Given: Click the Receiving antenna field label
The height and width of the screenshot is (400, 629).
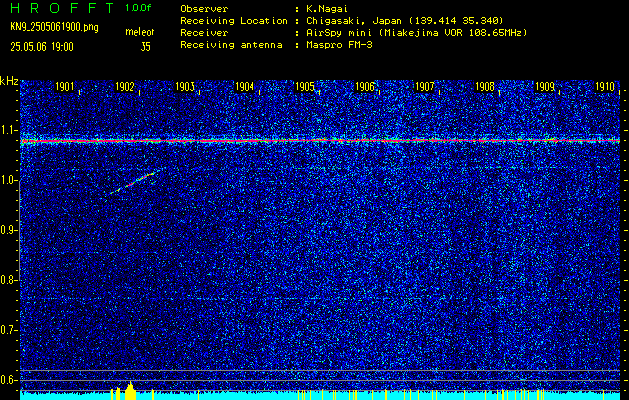Looking at the screenshot, I should (x=231, y=45).
